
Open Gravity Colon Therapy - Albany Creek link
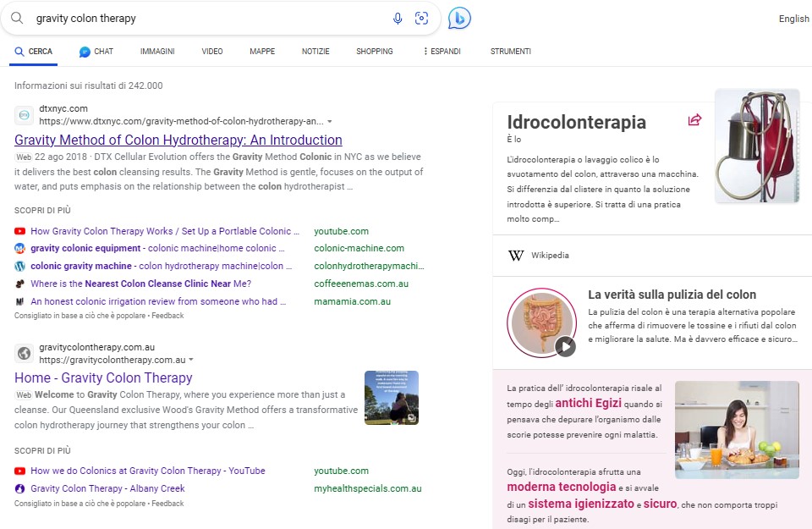107,488
